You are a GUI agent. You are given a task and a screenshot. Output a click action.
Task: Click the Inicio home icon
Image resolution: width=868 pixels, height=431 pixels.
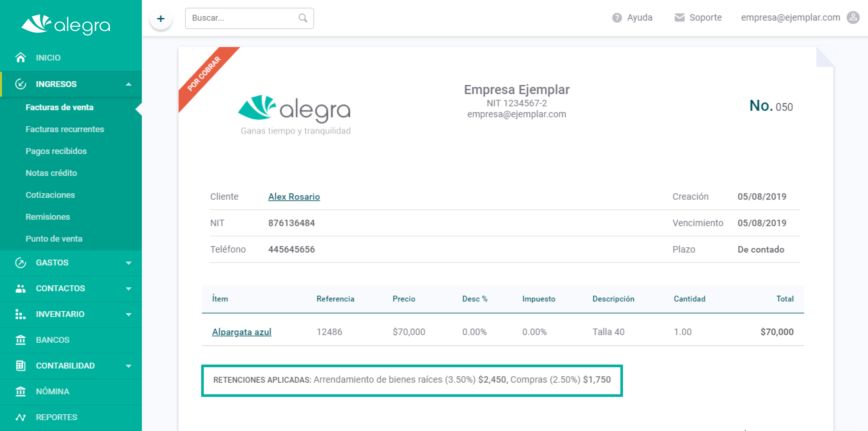[20, 57]
